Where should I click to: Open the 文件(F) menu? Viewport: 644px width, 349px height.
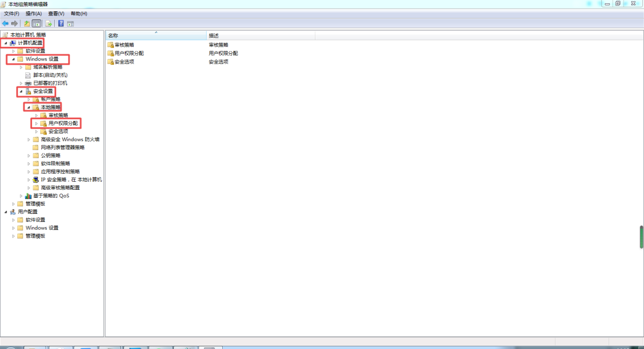coord(12,13)
